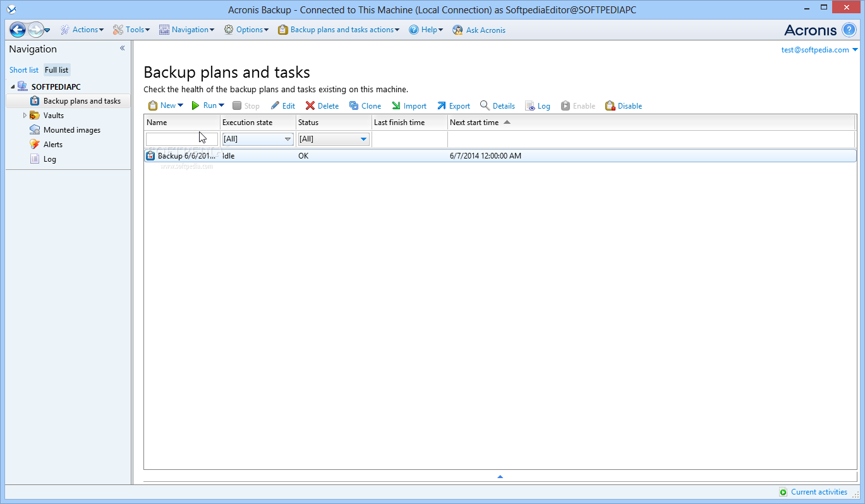Sort by Execution state column header
This screenshot has height=504, width=865.
point(258,123)
